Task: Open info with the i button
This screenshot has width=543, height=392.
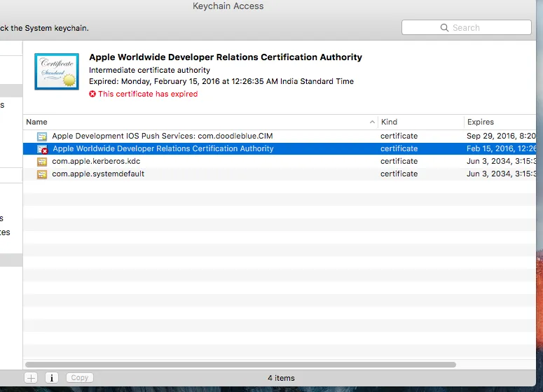Action: 52,378
